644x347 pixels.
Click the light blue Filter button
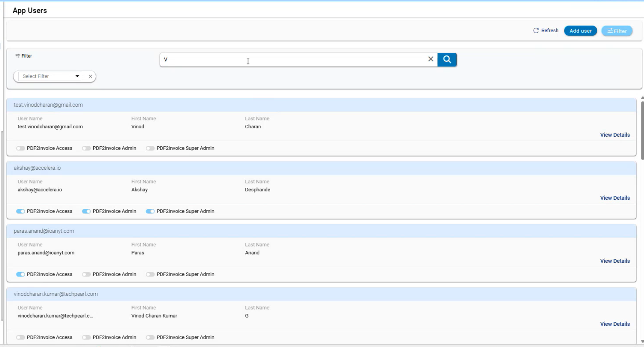(x=617, y=31)
